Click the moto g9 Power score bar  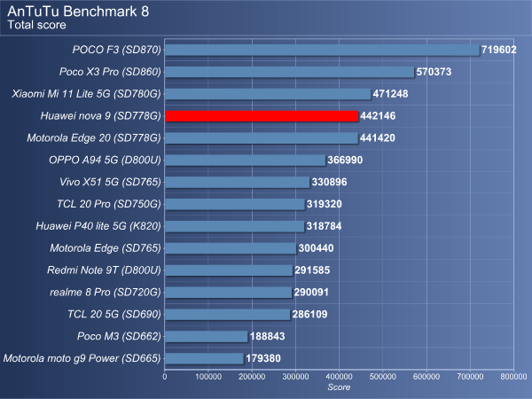pyautogui.click(x=204, y=358)
